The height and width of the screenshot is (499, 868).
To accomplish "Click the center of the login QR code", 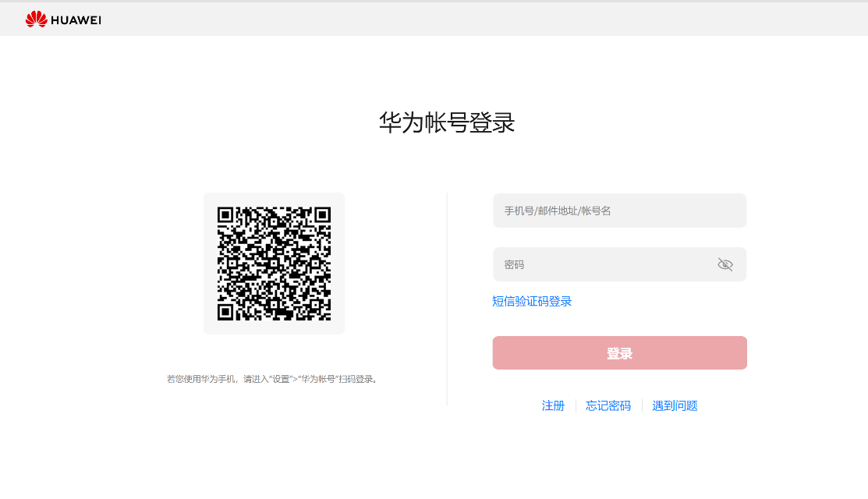I will (x=274, y=264).
